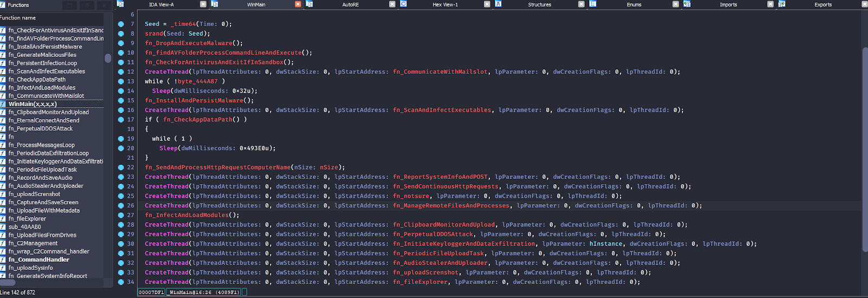The image size is (868, 298).
Task: Close the WinMain tab
Action: click(x=298, y=4)
